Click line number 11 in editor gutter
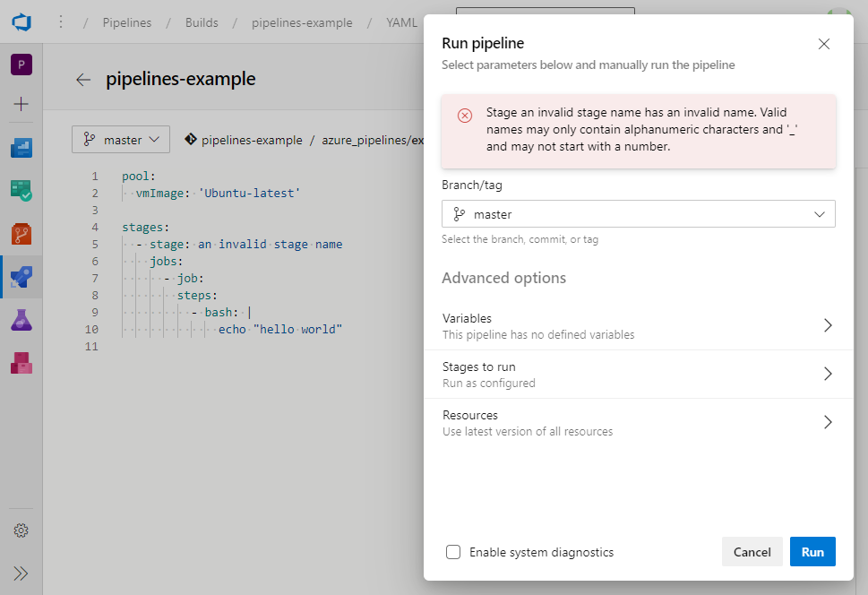868x595 pixels. [91, 346]
